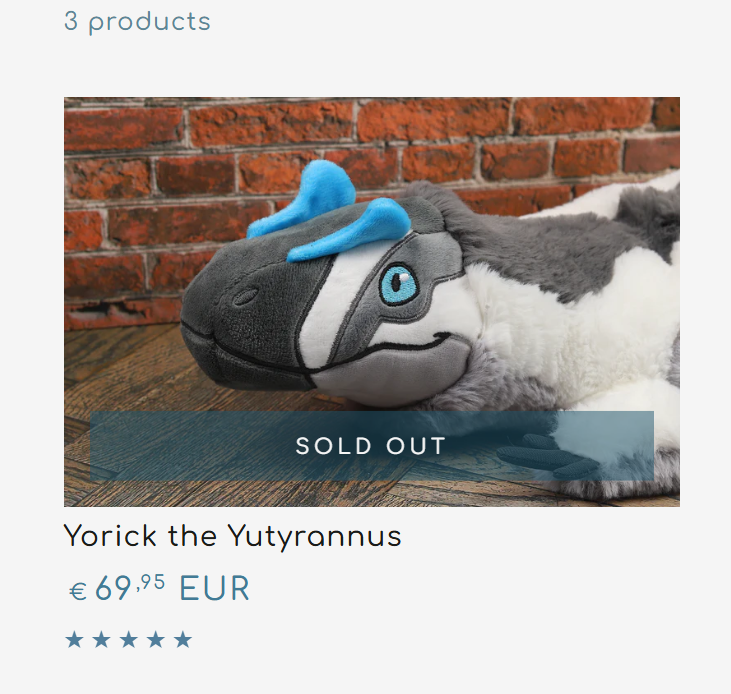Click the 3 products count label
Screen dimensions: 731x694
[137, 22]
